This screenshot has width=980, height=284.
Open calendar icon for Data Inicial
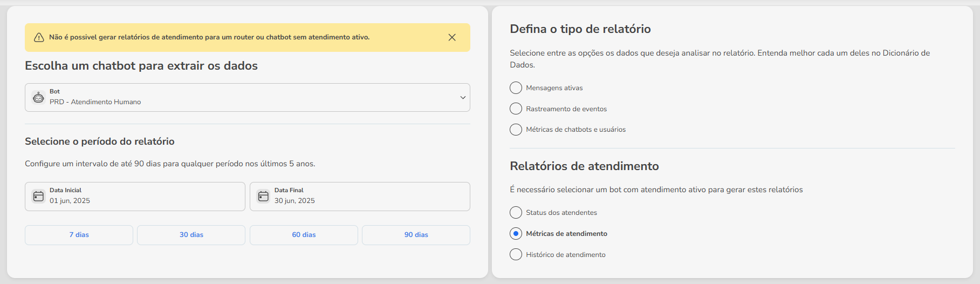(x=38, y=196)
